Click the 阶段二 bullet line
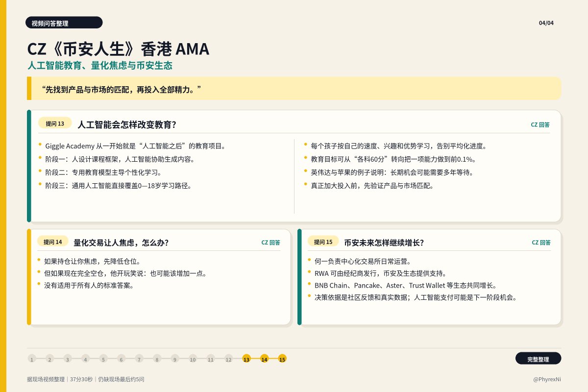This screenshot has width=588, height=392. [x=103, y=172]
